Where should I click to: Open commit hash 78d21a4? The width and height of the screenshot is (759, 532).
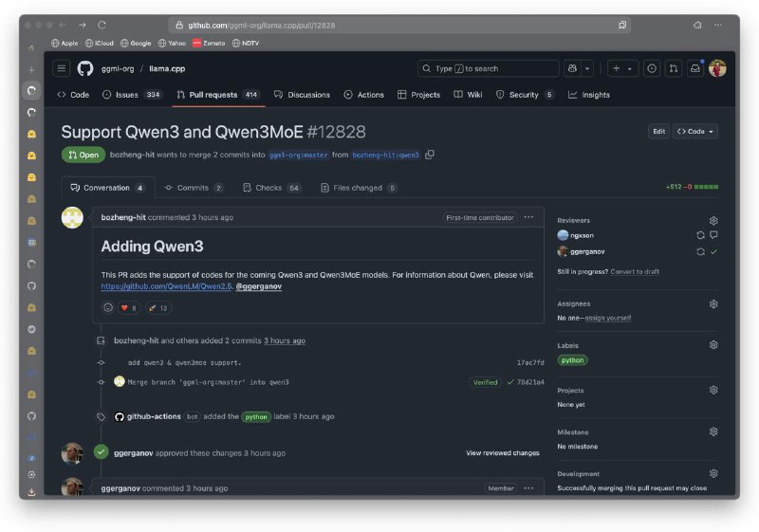coord(530,382)
